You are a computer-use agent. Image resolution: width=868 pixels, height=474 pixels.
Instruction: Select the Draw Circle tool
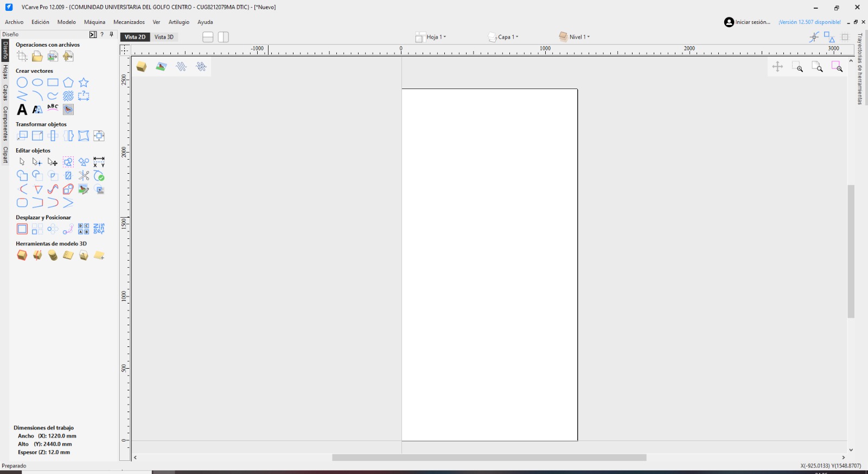[x=22, y=83]
